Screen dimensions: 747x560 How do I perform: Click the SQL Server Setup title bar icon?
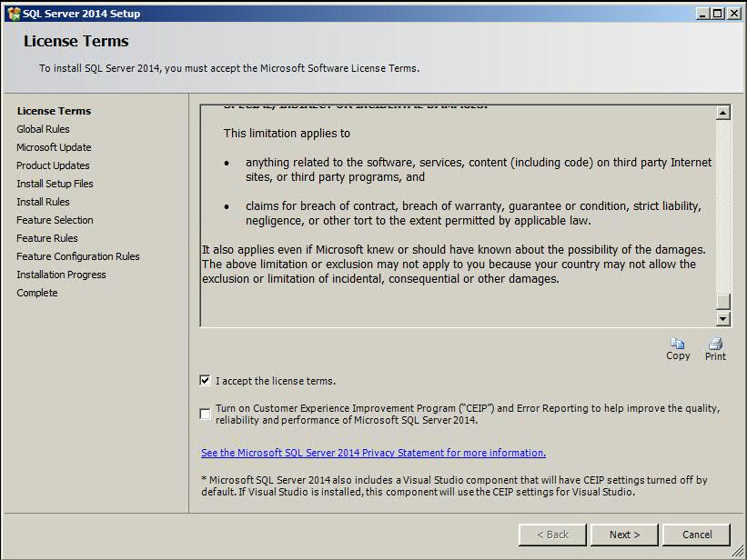pos(12,13)
